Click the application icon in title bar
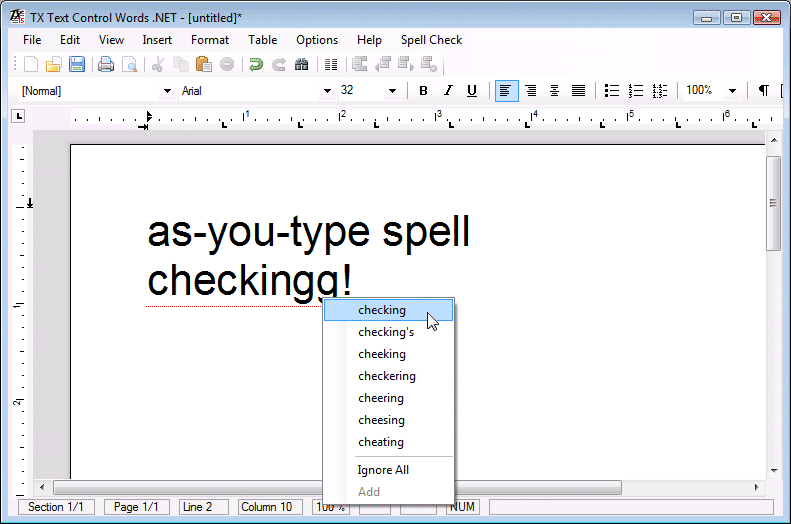The width and height of the screenshot is (791, 524). 17,17
